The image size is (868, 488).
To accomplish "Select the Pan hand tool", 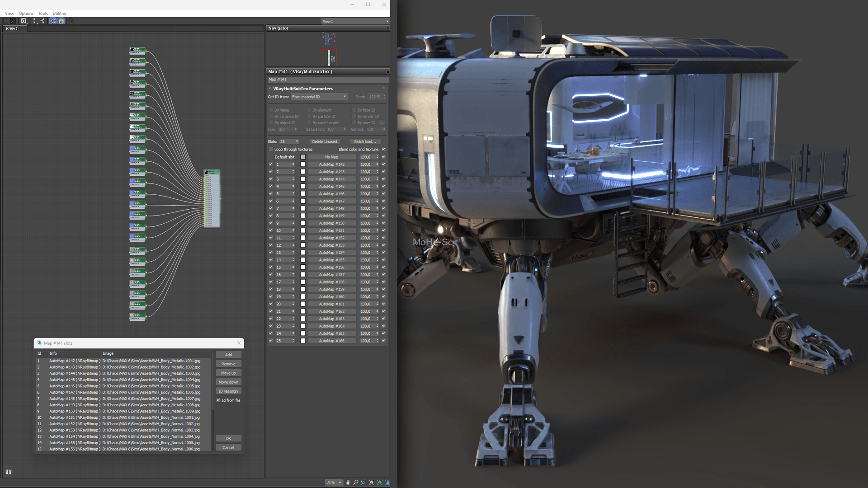I will [348, 482].
